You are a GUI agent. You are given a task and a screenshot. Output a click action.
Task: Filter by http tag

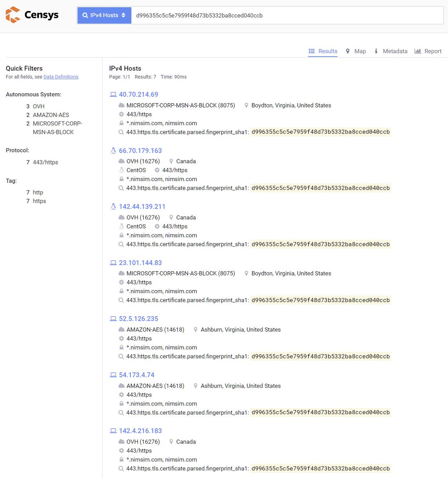point(38,192)
